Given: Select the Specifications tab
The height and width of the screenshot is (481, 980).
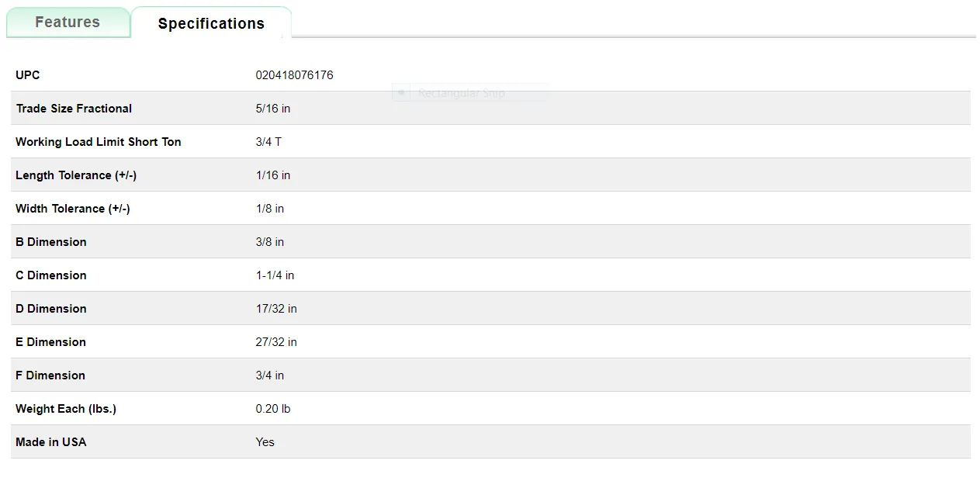Looking at the screenshot, I should (211, 23).
